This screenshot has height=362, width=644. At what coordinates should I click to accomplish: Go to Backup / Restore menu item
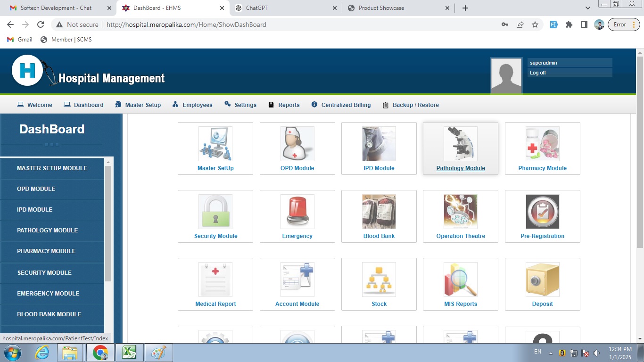point(415,105)
